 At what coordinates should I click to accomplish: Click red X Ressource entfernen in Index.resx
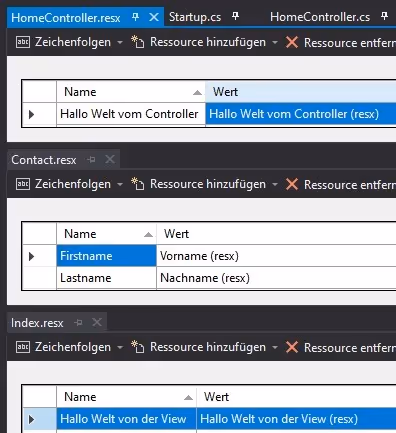pos(292,347)
